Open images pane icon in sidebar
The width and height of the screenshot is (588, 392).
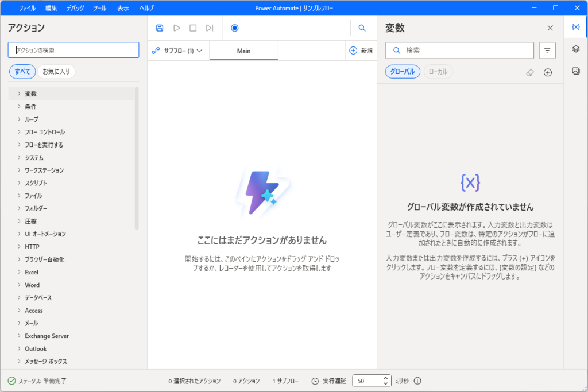point(576,71)
